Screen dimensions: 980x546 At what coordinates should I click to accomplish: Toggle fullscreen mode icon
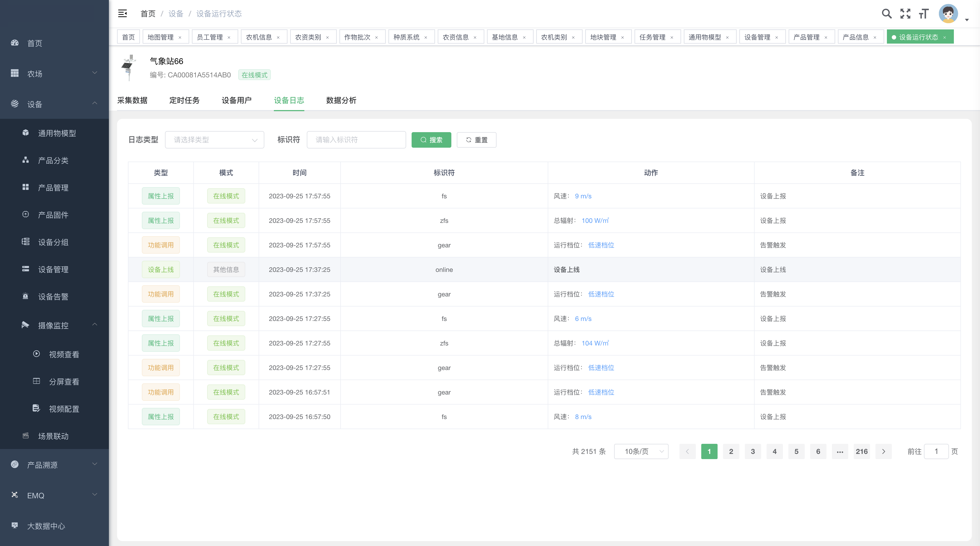tap(905, 14)
